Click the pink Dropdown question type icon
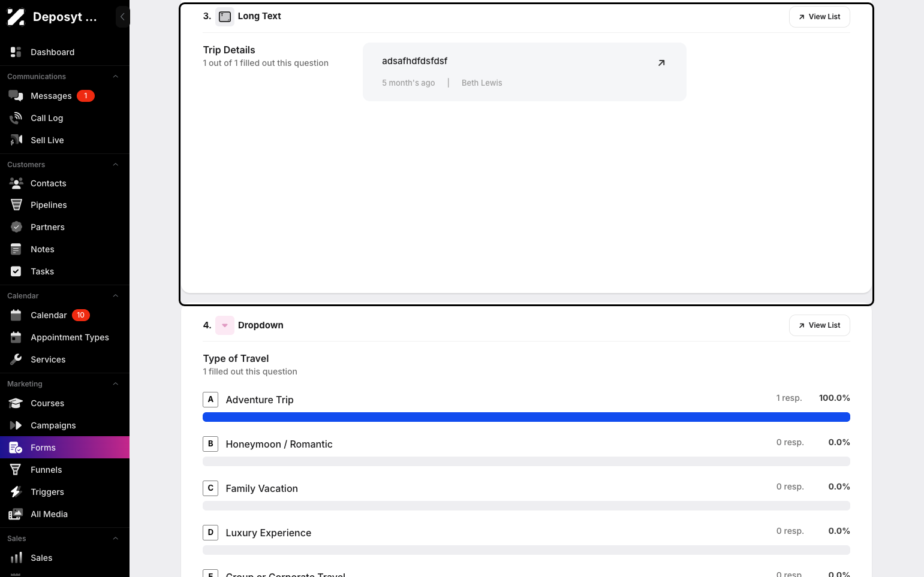924x577 pixels. coord(225,325)
